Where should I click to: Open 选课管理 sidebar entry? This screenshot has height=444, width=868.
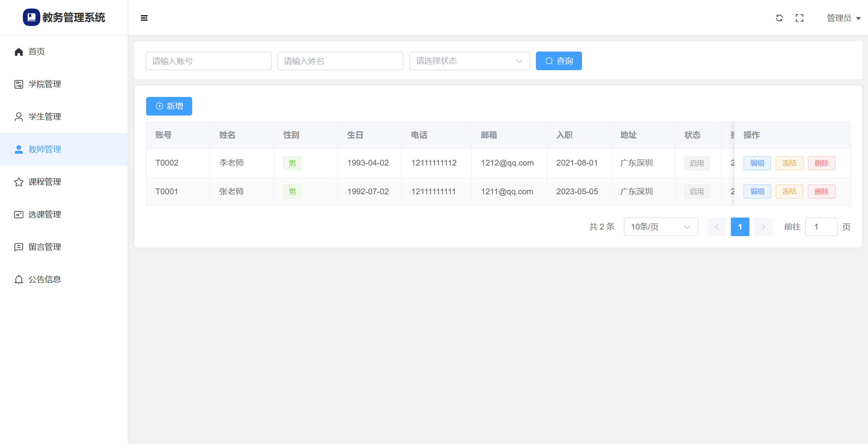pyautogui.click(x=45, y=214)
